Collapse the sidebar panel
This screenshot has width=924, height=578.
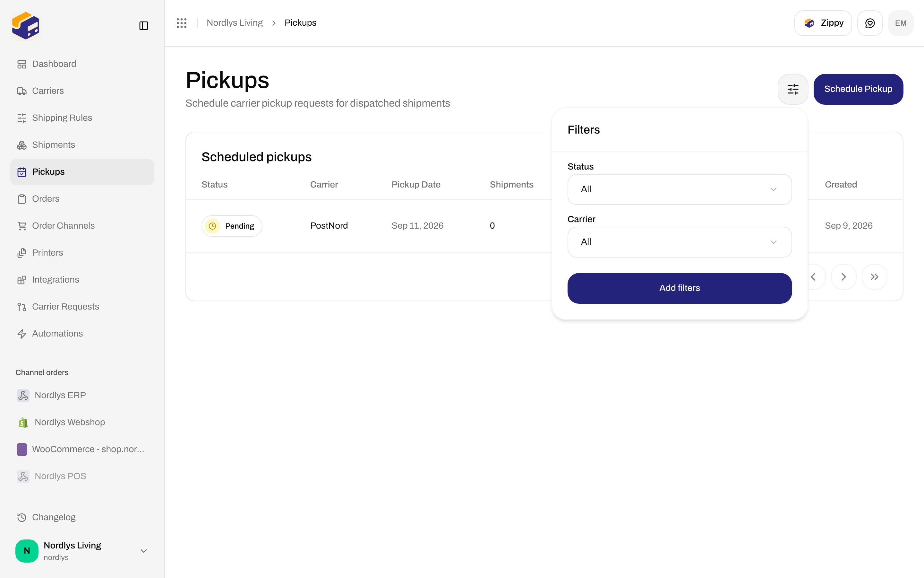click(143, 26)
